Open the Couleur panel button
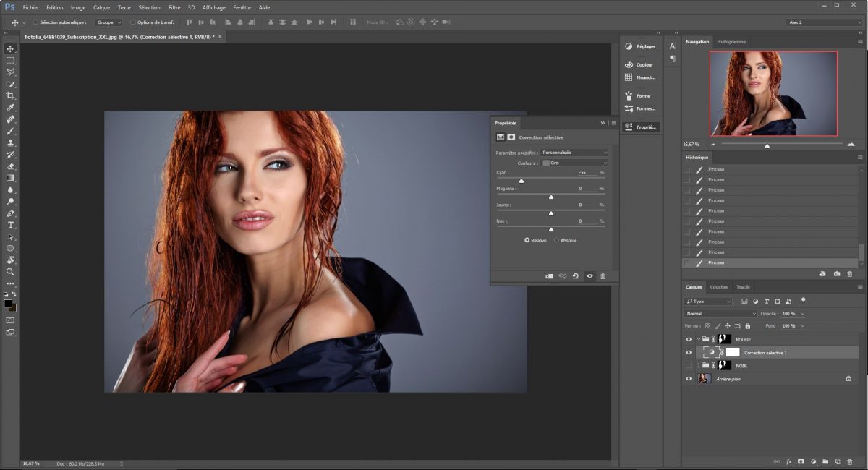The width and height of the screenshot is (868, 470). point(640,64)
